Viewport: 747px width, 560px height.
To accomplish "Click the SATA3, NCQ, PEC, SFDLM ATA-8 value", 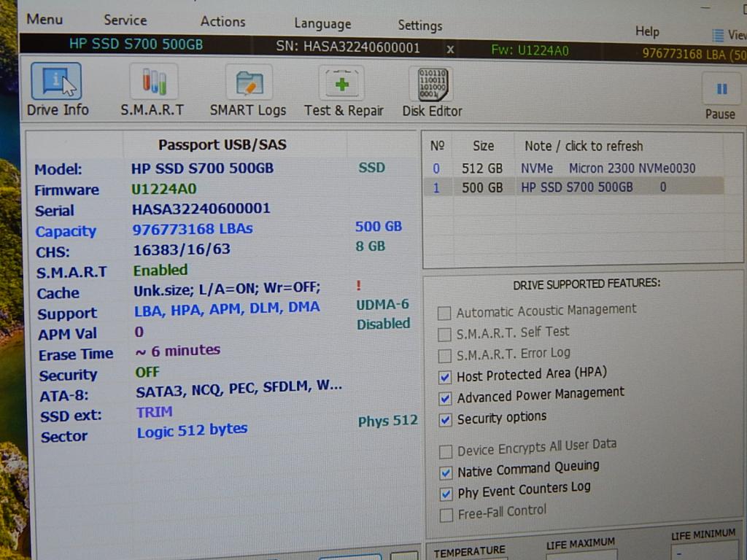I will (x=239, y=388).
